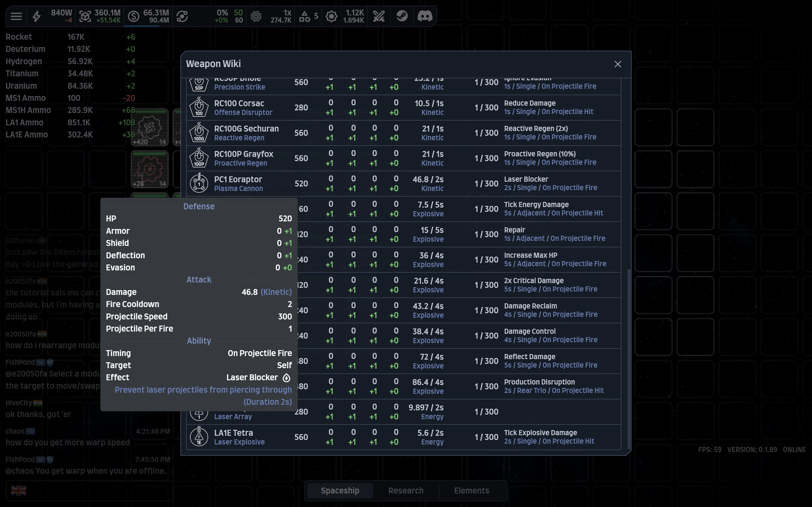Select the Spaceship tab
Screen dimensions: 812x507
pos(340,490)
